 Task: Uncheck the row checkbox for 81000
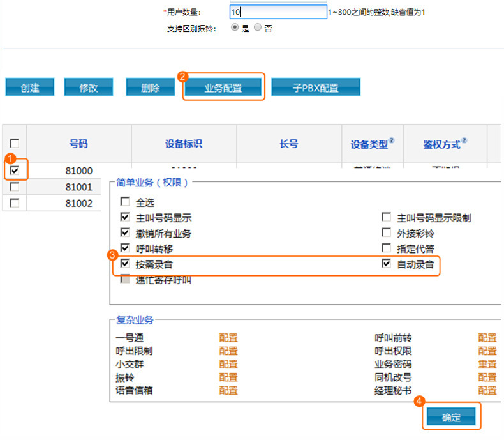coord(15,170)
